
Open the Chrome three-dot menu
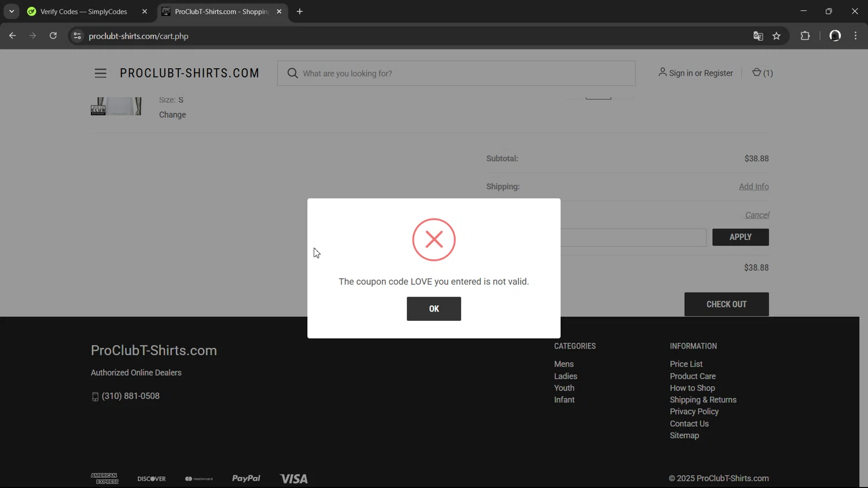pyautogui.click(x=856, y=36)
